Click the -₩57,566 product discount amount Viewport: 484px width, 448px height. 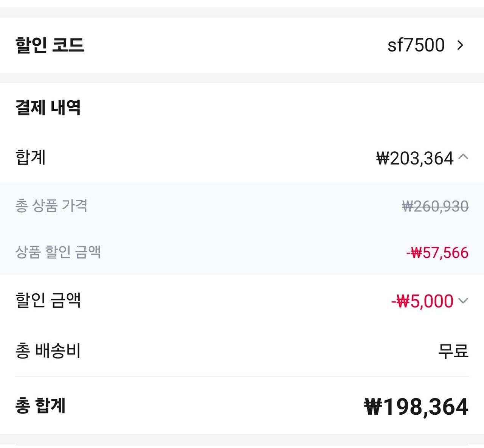pyautogui.click(x=437, y=253)
